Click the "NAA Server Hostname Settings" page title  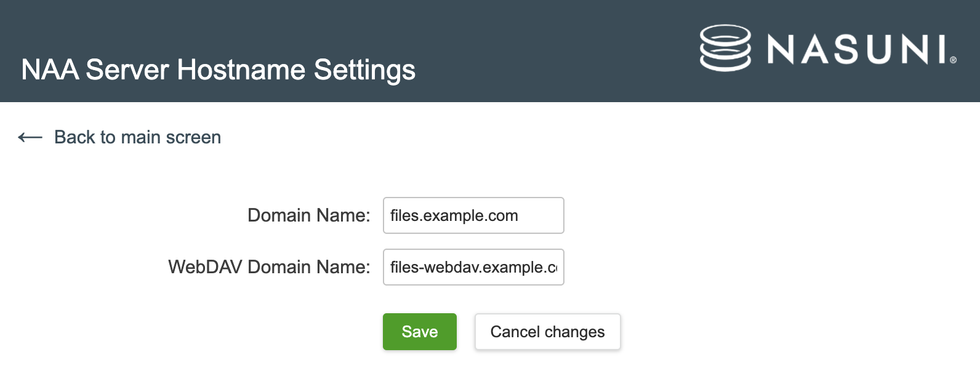[218, 70]
